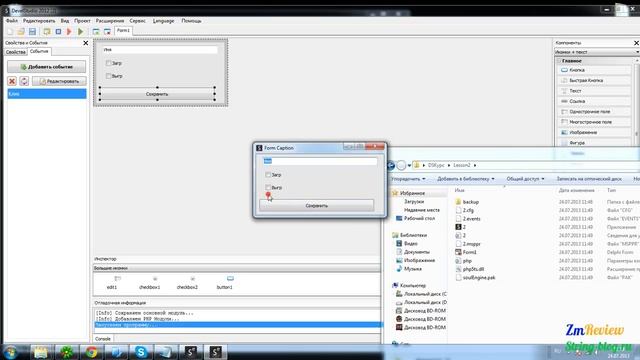Image resolution: width=640 pixels, height=360 pixels.
Task: Select the Form1 document tab
Action: (x=123, y=31)
